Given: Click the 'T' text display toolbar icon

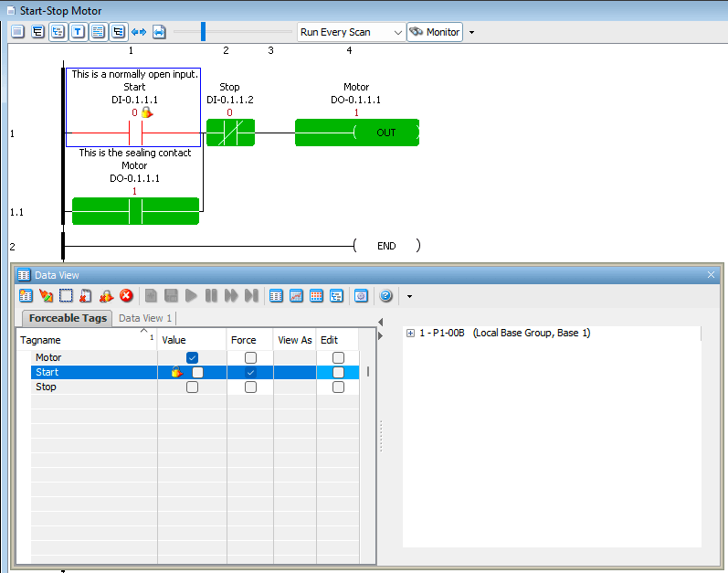Looking at the screenshot, I should pos(78,32).
